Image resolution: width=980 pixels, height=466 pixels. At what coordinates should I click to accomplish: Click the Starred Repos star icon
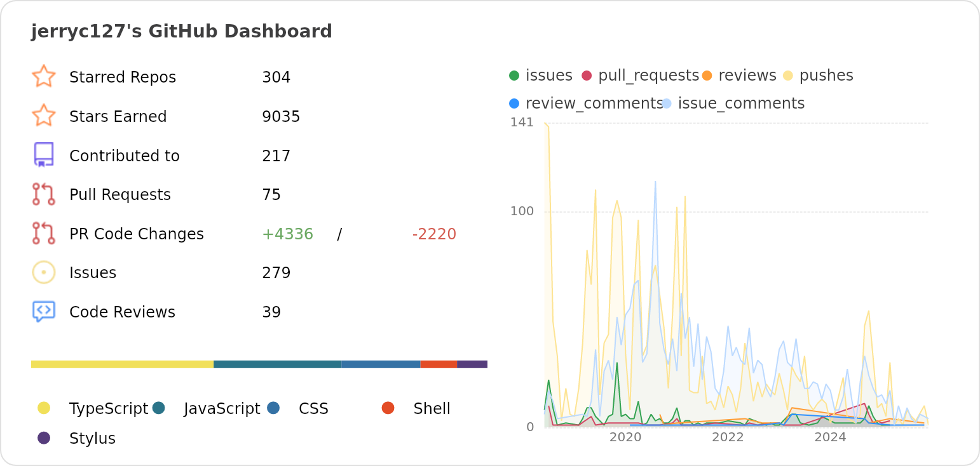point(43,76)
